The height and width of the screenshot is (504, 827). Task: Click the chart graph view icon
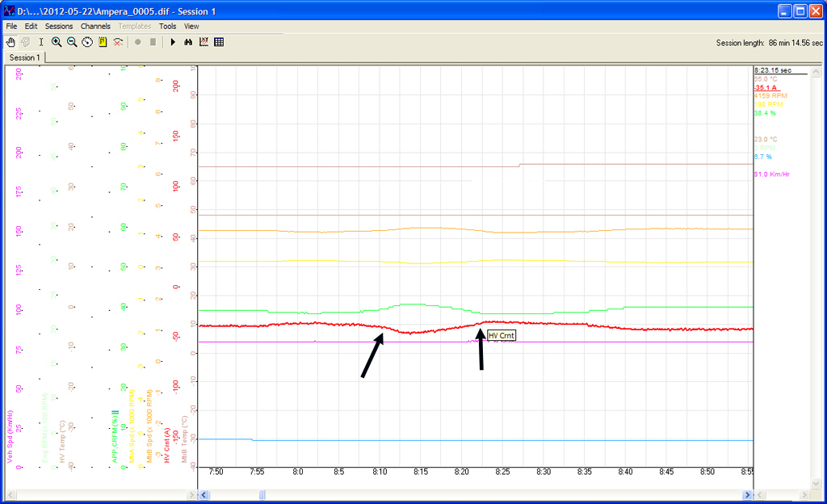click(204, 42)
